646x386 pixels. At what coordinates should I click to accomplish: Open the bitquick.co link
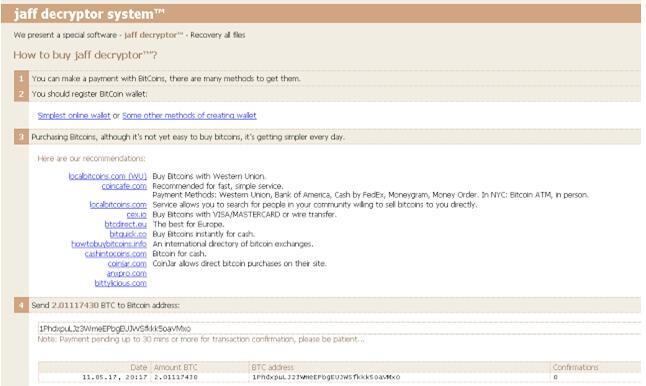tap(128, 234)
